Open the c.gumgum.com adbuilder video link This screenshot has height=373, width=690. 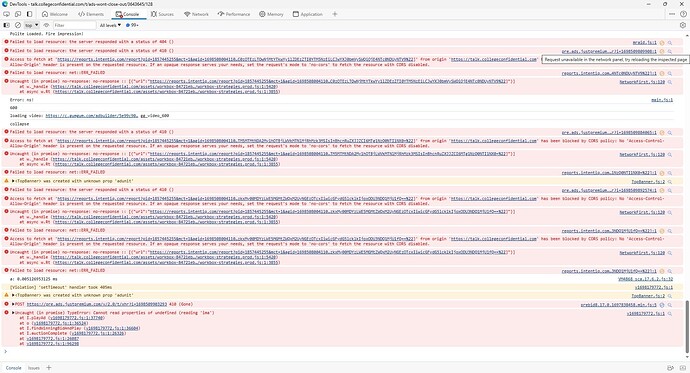coord(92,116)
